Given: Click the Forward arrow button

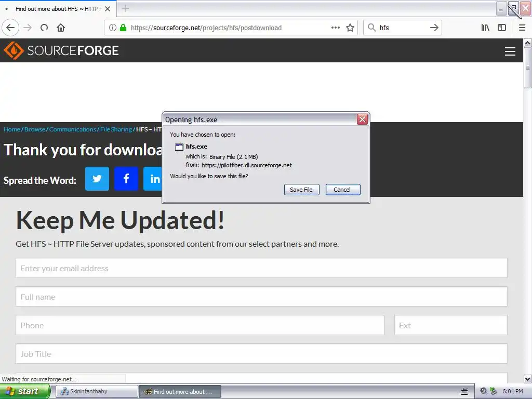Looking at the screenshot, I should (x=28, y=28).
